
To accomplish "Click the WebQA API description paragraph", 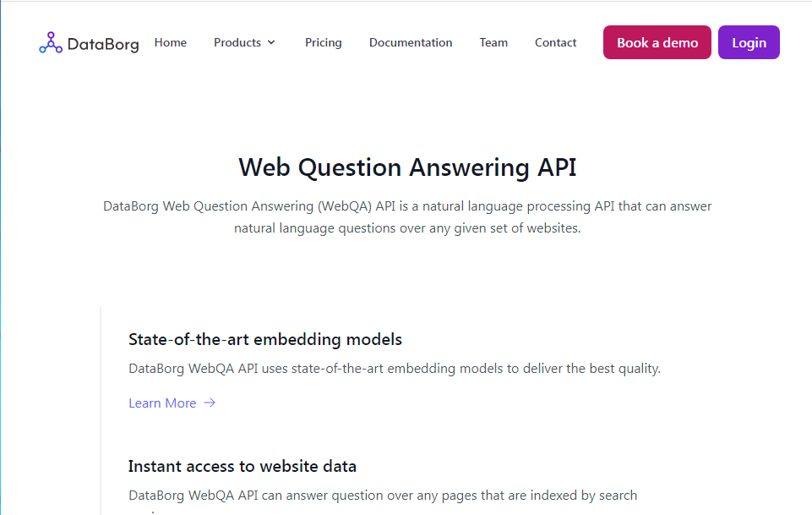I will tap(406, 216).
